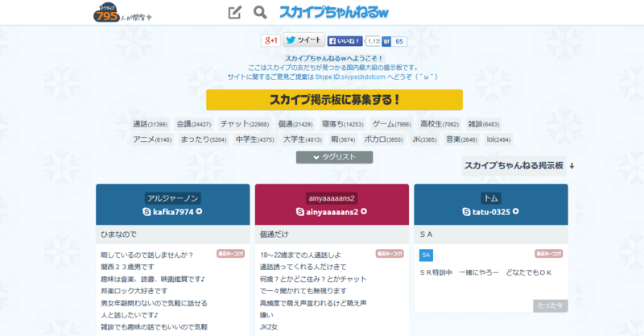Click the blue SA tag icon
The height and width of the screenshot is (336, 644).
[426, 255]
